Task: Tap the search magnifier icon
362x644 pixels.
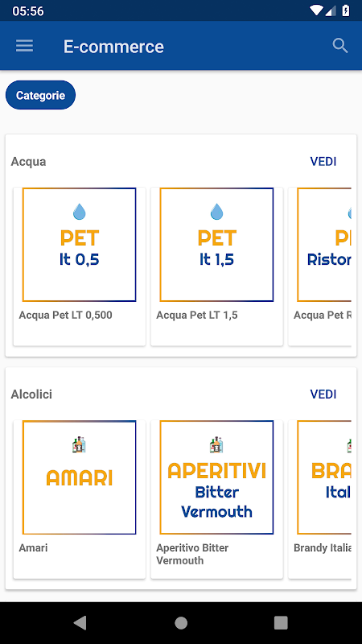Action: pyautogui.click(x=340, y=46)
